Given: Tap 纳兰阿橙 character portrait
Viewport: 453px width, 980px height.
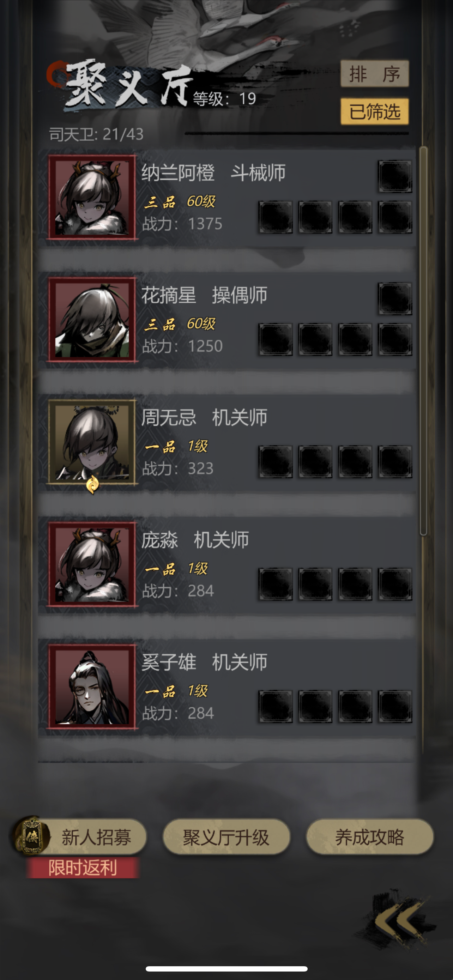Looking at the screenshot, I should [92, 197].
